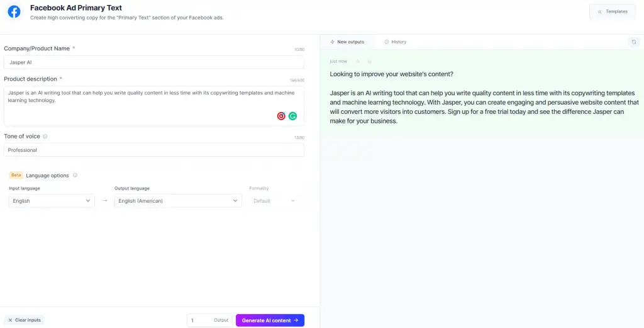The width and height of the screenshot is (644, 328).
Task: Click the refresh outputs icon
Action: (x=634, y=42)
